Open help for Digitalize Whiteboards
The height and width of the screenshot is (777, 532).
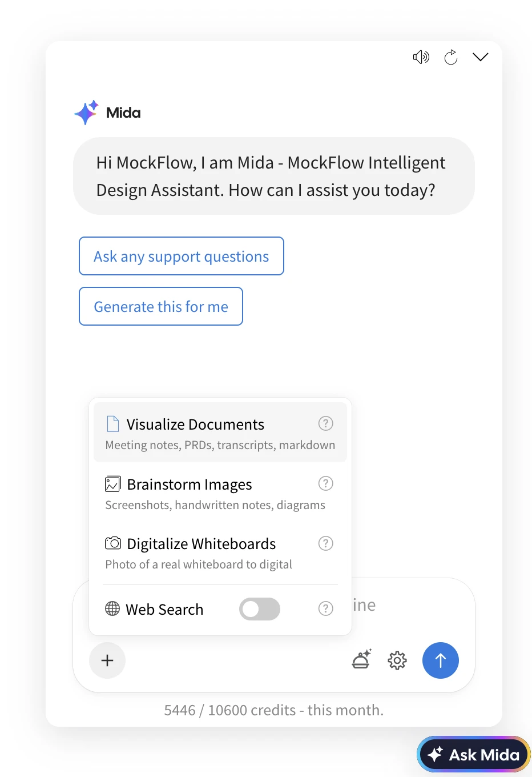(x=325, y=543)
